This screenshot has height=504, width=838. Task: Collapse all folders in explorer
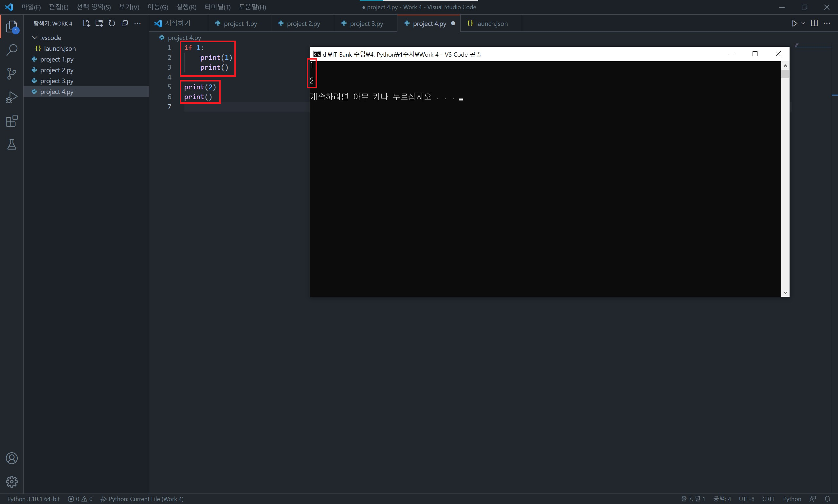coord(125,23)
